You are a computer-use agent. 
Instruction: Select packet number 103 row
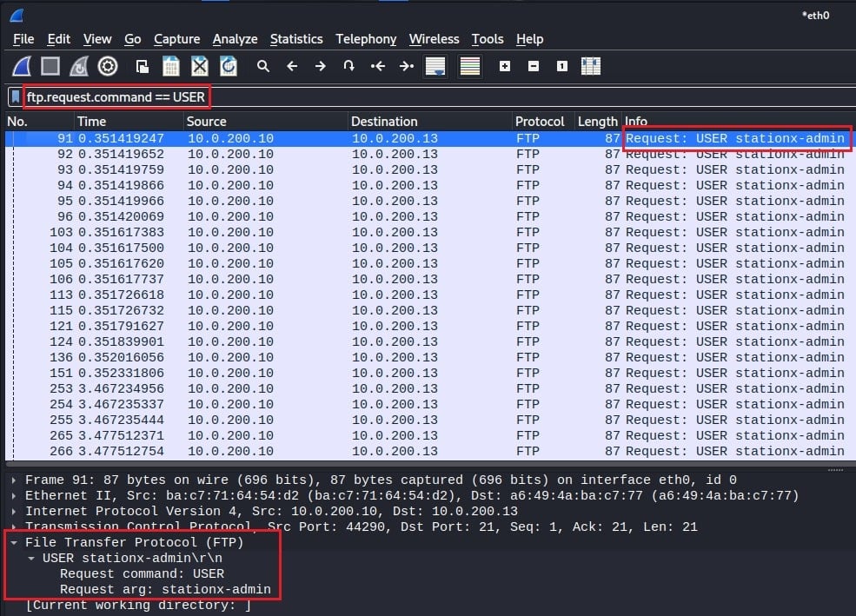430,233
